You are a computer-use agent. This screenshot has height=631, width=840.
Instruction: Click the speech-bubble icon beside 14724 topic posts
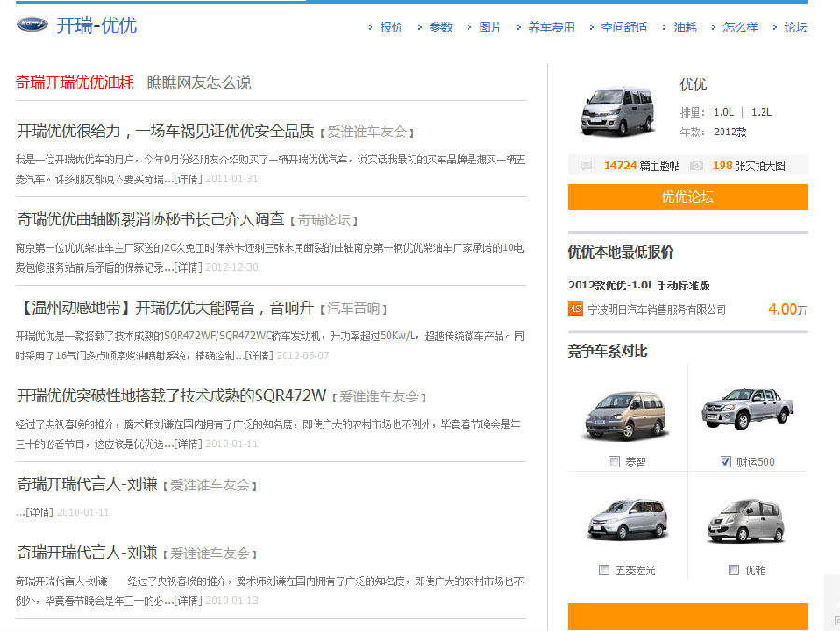pyautogui.click(x=585, y=165)
